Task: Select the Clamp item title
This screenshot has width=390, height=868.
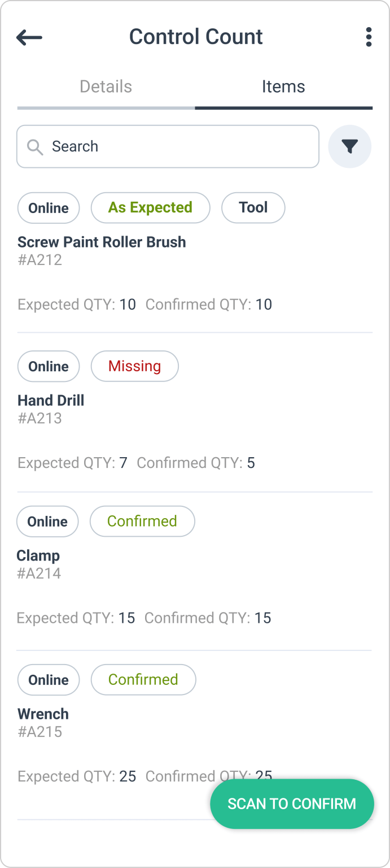Action: tap(38, 555)
